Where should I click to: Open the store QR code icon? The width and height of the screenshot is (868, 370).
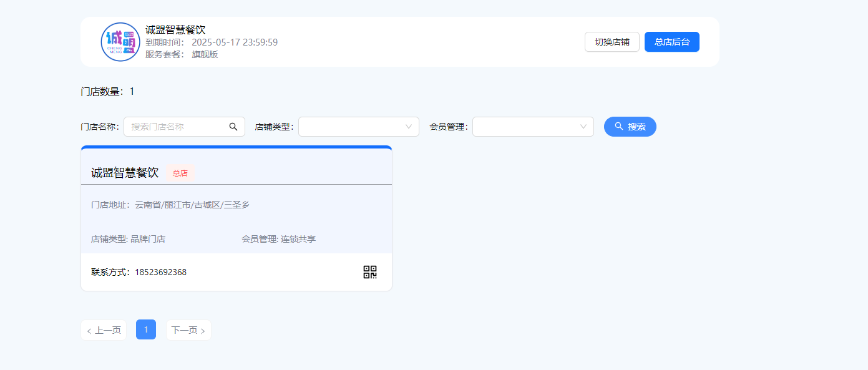tap(370, 272)
